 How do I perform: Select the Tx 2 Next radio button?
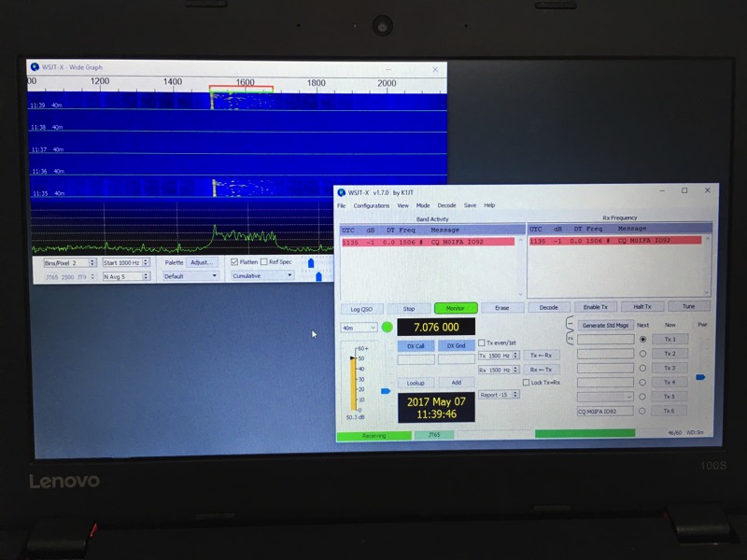(x=642, y=354)
